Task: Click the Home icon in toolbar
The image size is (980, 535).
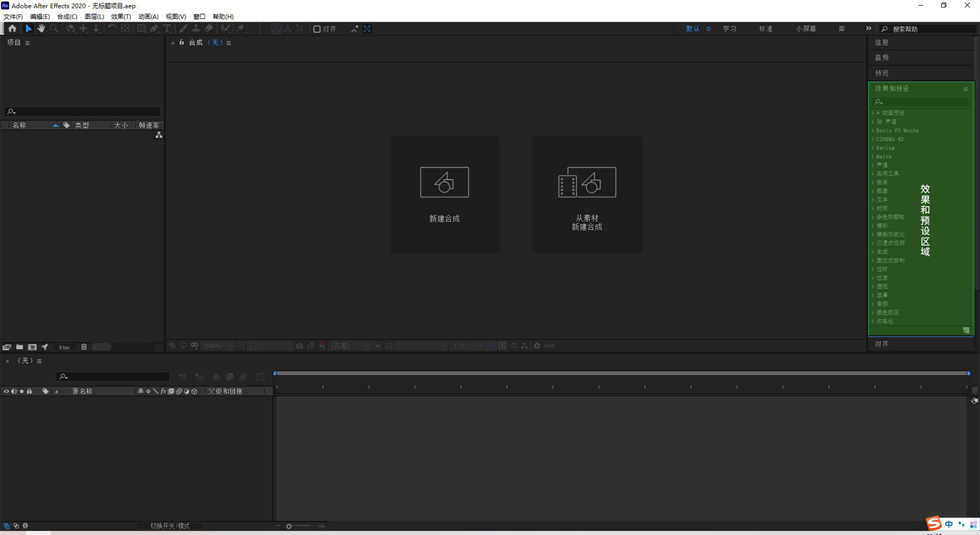Action: pos(12,29)
